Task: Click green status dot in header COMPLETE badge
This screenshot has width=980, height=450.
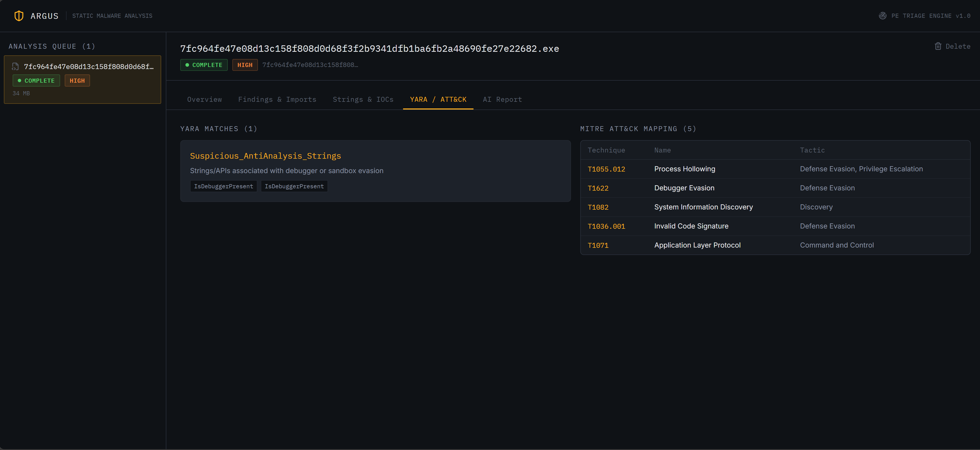Action: click(187, 65)
